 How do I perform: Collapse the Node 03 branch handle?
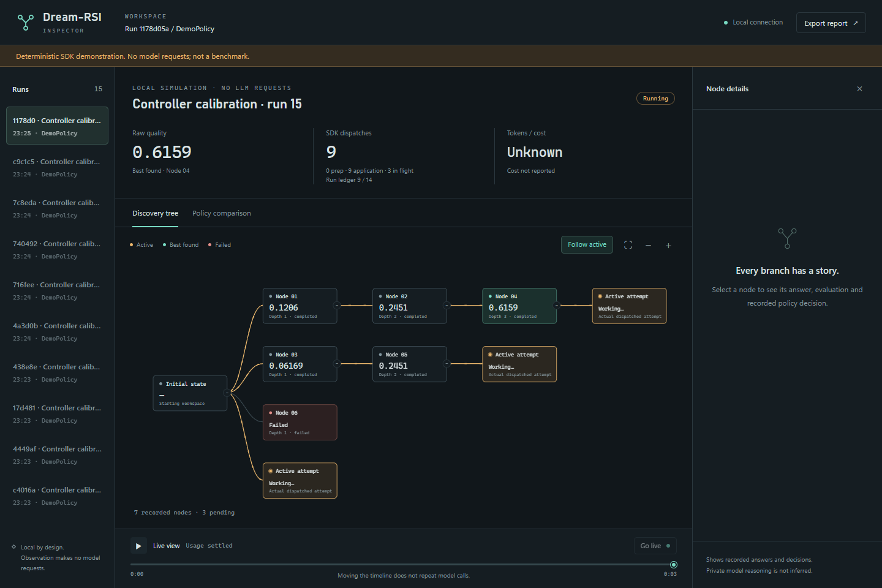pyautogui.click(x=337, y=363)
